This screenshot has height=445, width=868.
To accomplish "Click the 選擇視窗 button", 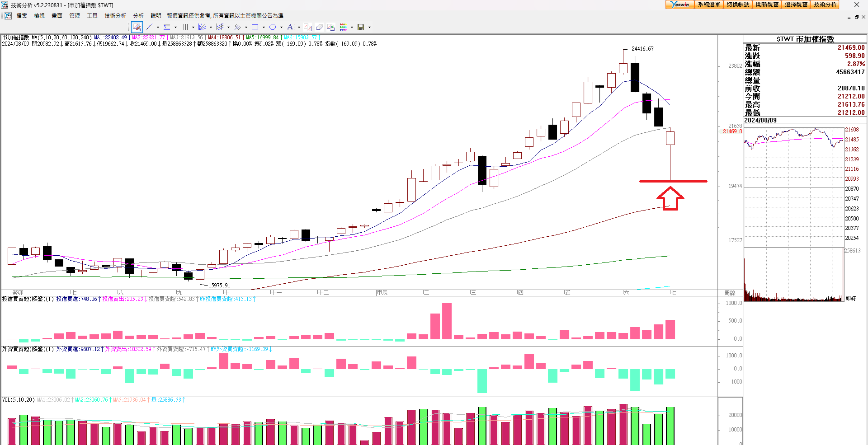I will pyautogui.click(x=796, y=5).
